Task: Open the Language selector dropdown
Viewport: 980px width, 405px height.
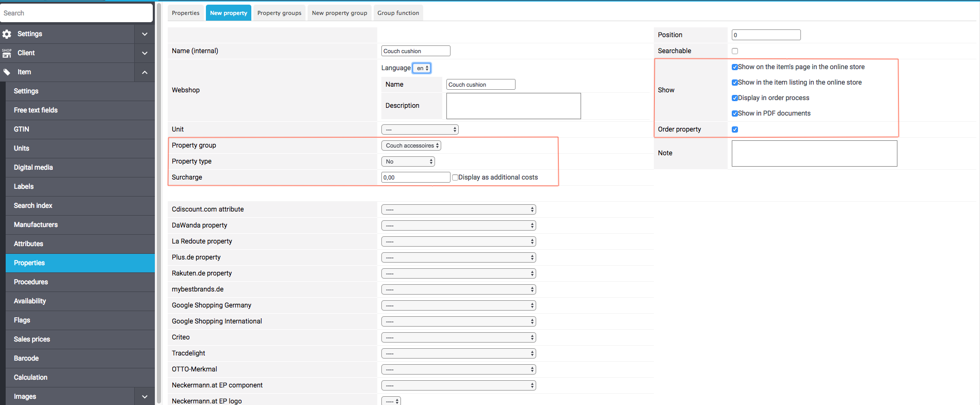Action: [422, 68]
